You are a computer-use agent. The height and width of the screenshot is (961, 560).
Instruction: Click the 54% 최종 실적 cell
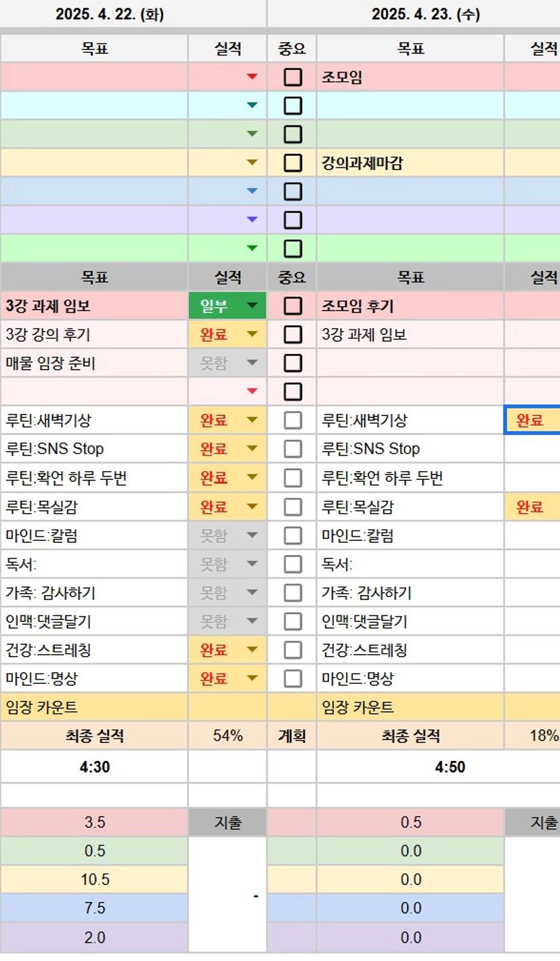point(228,736)
